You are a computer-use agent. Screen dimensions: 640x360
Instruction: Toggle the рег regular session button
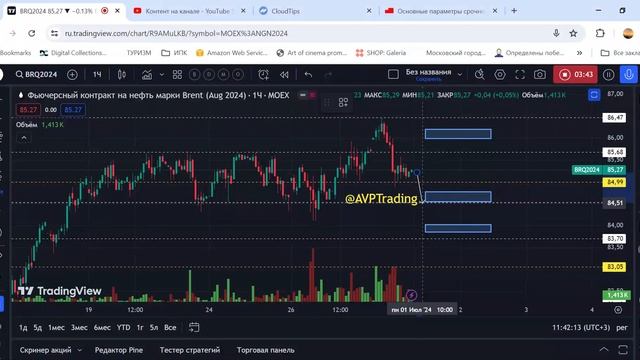tap(622, 328)
